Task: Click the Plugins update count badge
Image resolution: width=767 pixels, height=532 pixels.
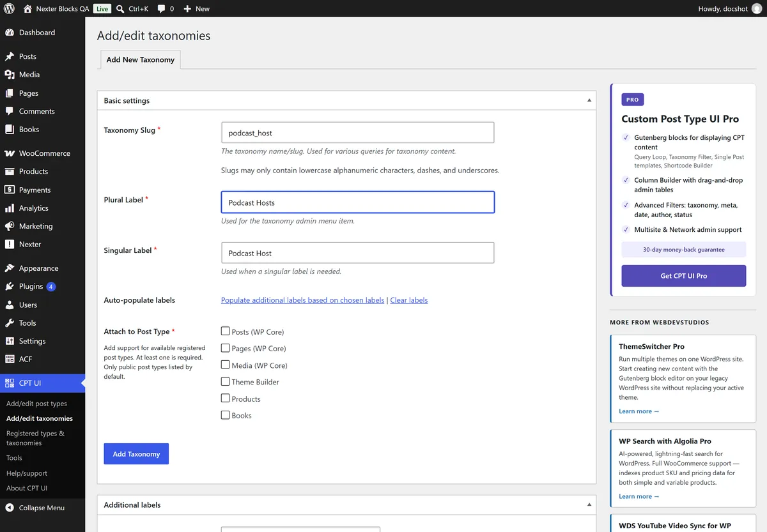Action: point(51,287)
